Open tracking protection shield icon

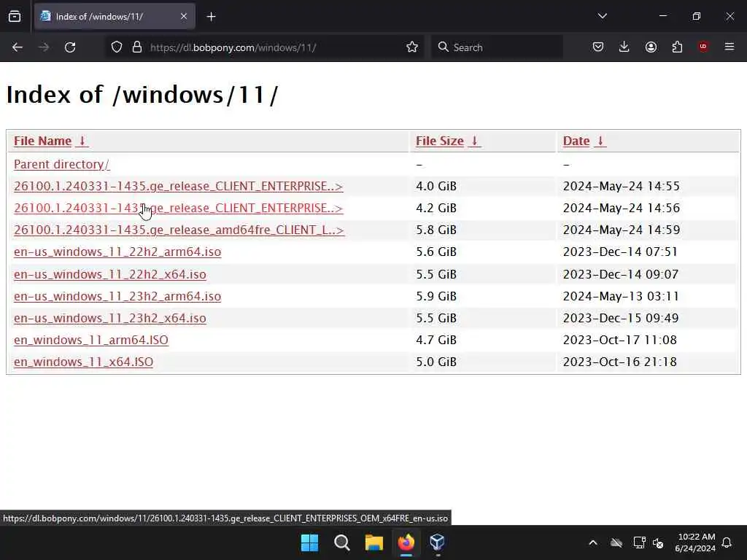coord(117,47)
